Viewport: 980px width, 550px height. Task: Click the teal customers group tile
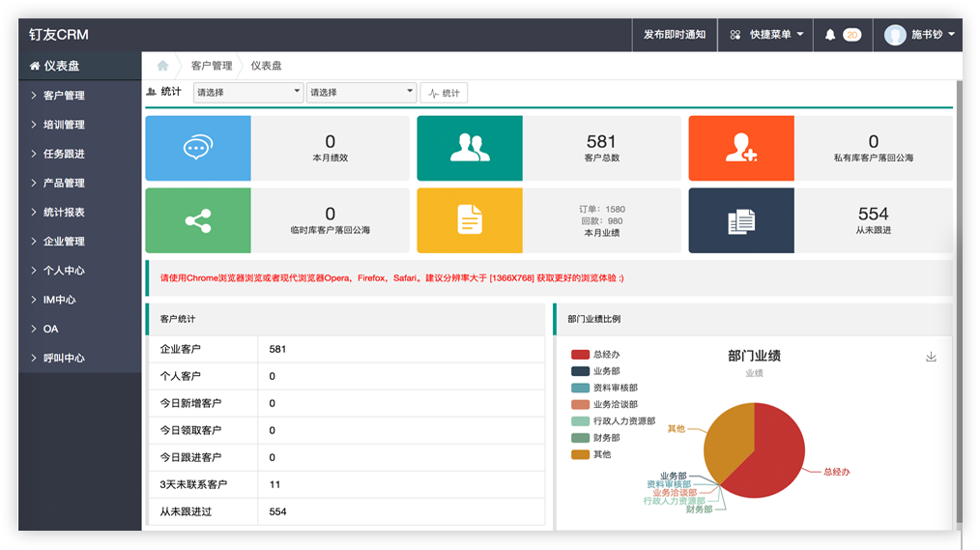pos(470,148)
